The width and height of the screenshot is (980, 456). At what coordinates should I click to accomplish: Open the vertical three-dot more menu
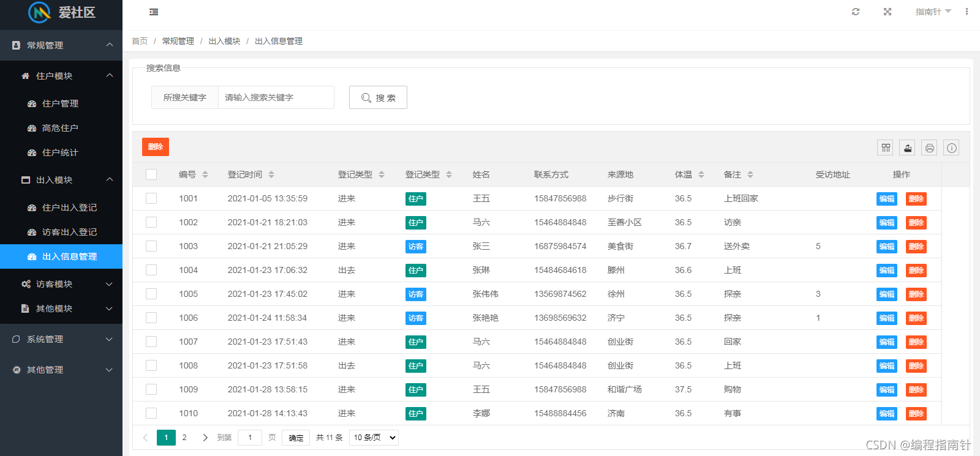pos(967,12)
